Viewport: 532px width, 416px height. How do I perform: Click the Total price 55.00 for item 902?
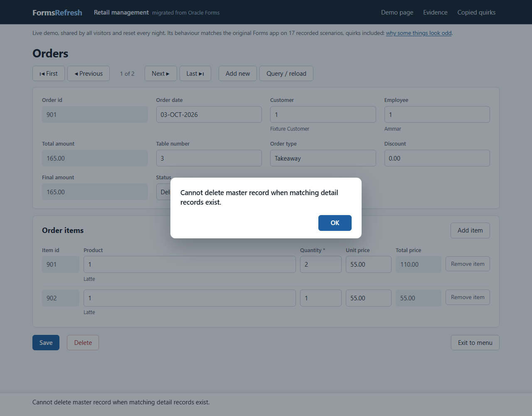pyautogui.click(x=419, y=298)
